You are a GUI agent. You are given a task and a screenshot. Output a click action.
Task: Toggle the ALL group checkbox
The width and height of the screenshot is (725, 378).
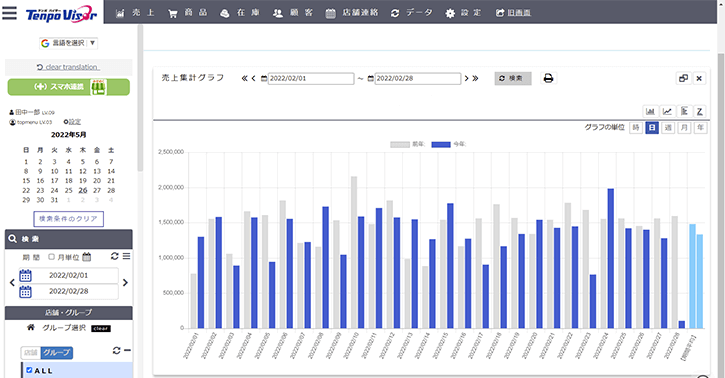[x=29, y=370]
